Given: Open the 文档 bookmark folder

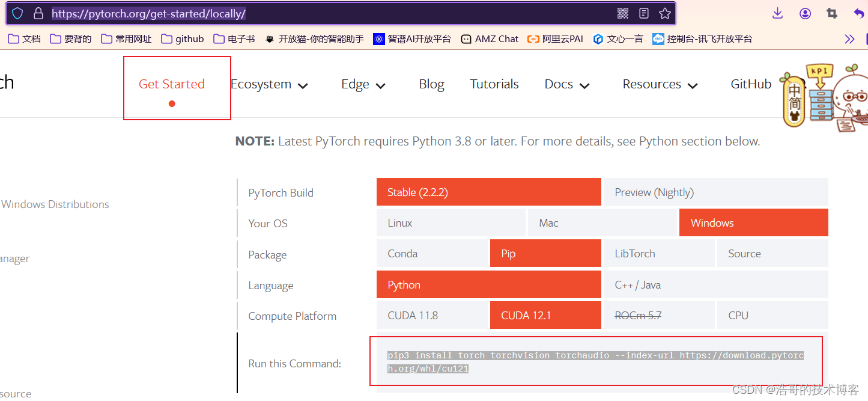Looking at the screenshot, I should click(24, 39).
